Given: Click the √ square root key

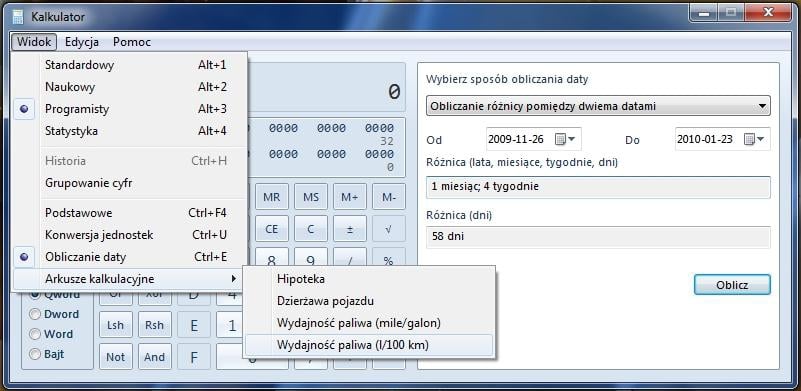Looking at the screenshot, I should [x=389, y=229].
